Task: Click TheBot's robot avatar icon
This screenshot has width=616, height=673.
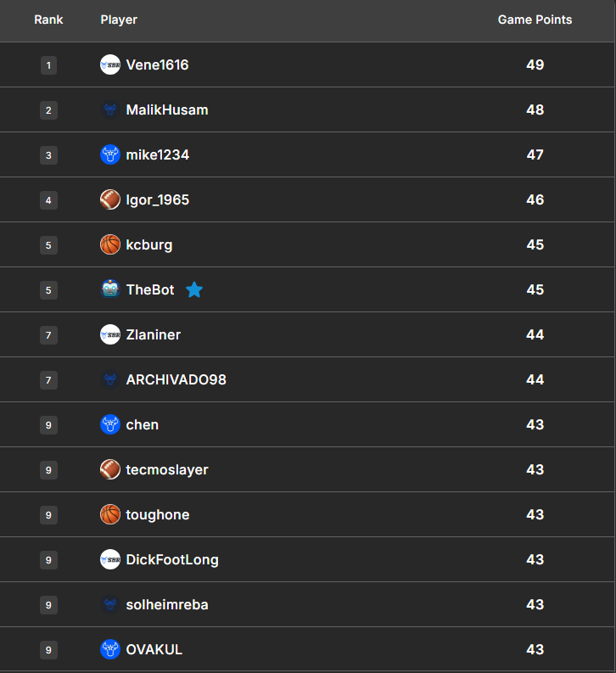Action: click(110, 289)
